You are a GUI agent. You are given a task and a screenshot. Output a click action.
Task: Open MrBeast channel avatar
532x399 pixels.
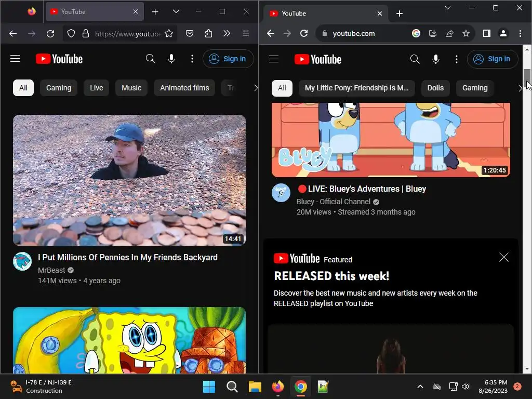pyautogui.click(x=22, y=261)
